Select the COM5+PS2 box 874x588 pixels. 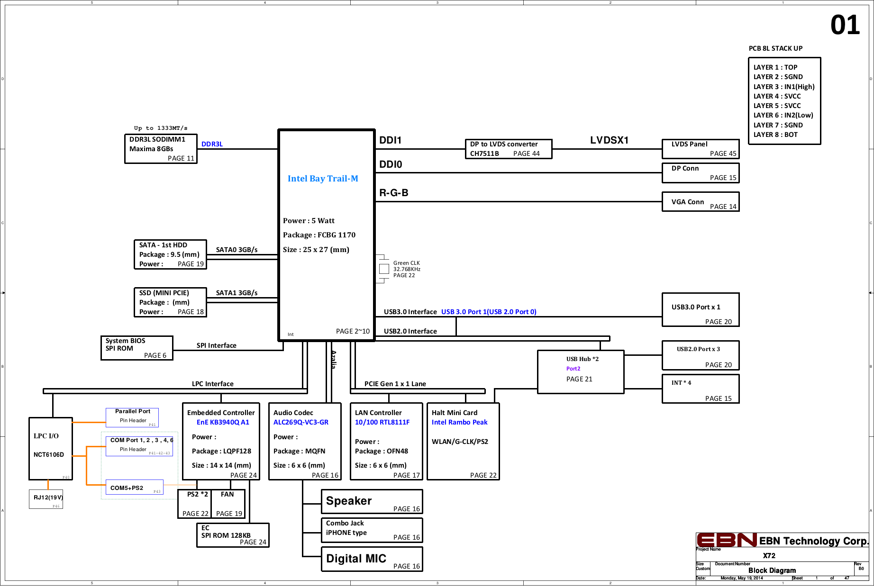tap(135, 487)
